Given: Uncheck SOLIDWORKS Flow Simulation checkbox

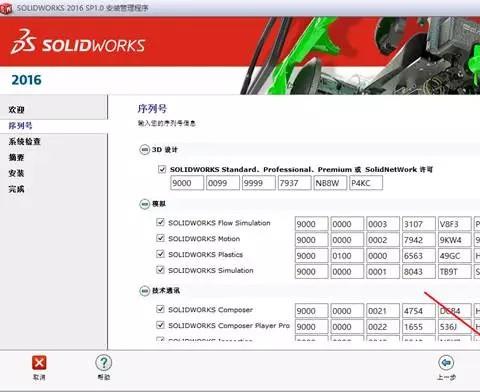Looking at the screenshot, I should point(160,222).
